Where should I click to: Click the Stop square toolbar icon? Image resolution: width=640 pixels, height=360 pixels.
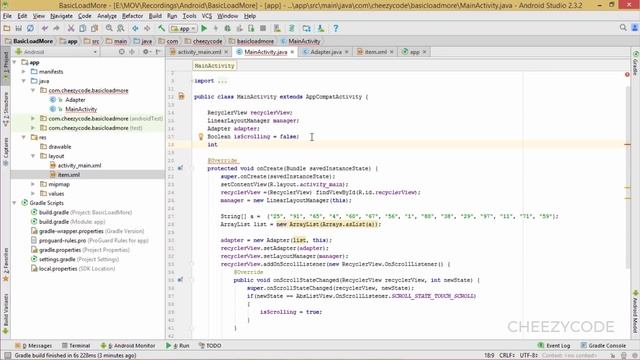tap(263, 28)
